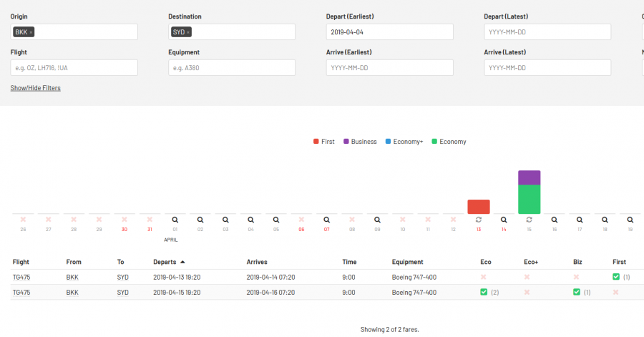Click refresh icon for April 13
This screenshot has width=644, height=337.
[479, 220]
